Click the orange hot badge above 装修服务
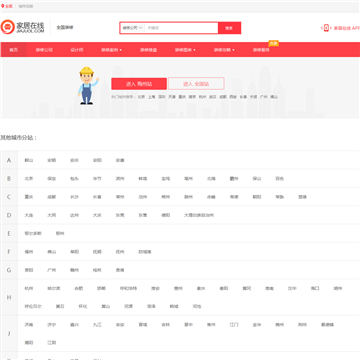Viewport: 360px width, 360px height. (274, 43)
